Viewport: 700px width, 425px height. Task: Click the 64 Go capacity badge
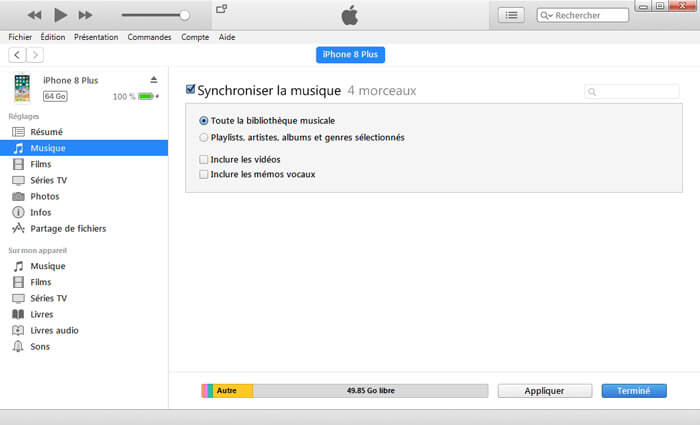pyautogui.click(x=55, y=96)
